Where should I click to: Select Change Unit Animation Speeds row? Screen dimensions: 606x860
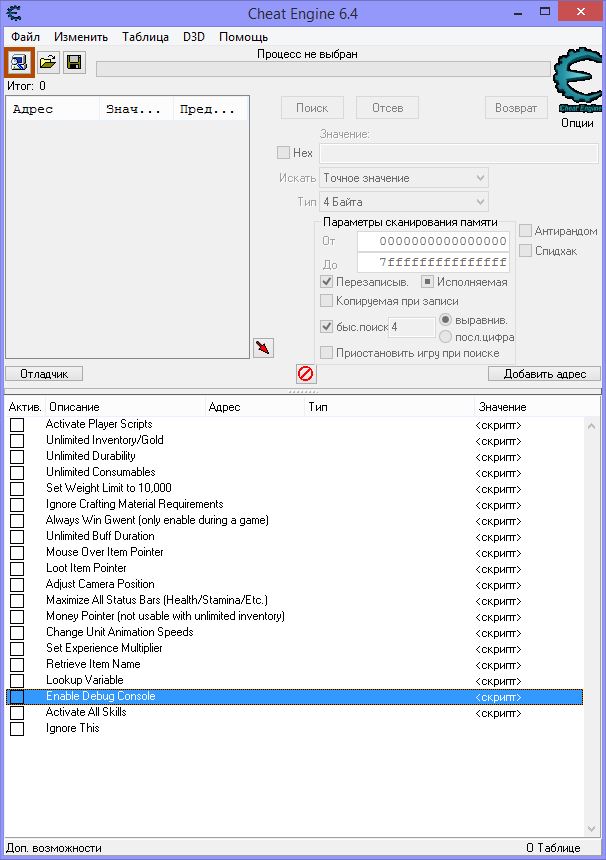pos(294,632)
